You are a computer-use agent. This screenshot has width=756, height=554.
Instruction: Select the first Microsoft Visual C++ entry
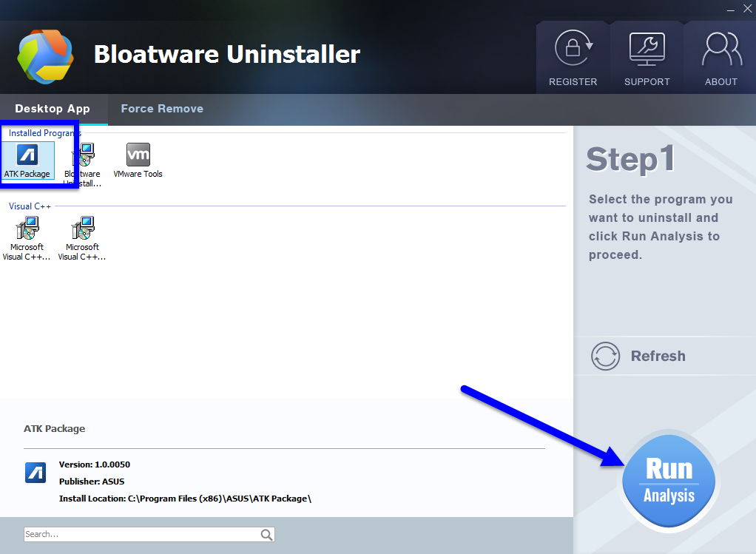[x=27, y=239]
